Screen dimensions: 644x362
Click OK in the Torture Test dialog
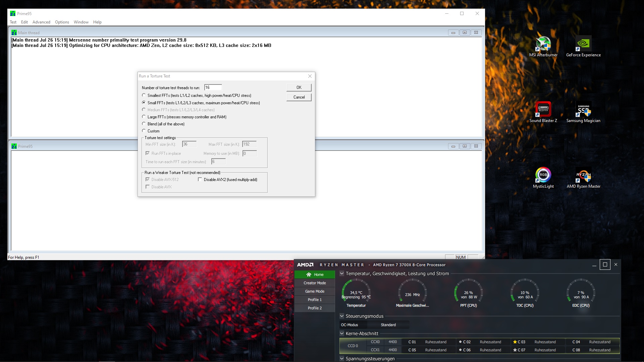click(299, 87)
